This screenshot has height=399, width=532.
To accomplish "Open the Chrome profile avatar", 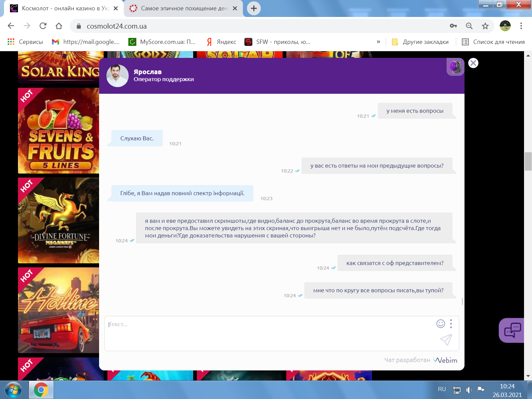I will click(505, 26).
